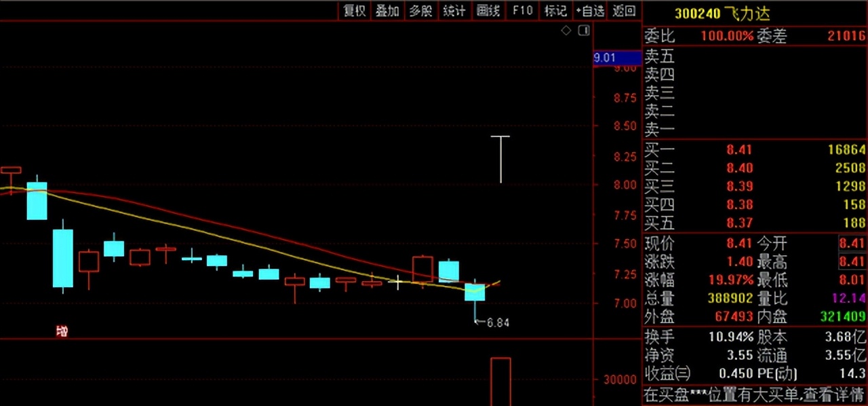Switch to 多股 multi-stock view
This screenshot has height=406, width=868.
coord(420,10)
